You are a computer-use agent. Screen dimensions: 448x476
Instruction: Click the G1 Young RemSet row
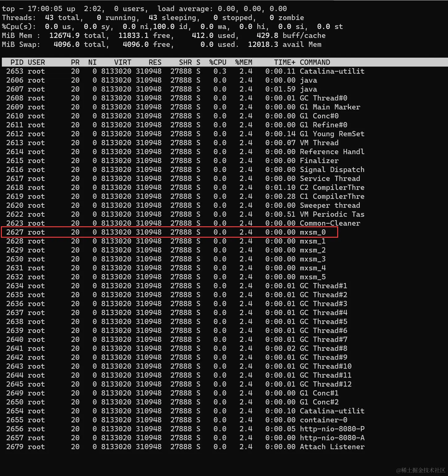(x=185, y=134)
